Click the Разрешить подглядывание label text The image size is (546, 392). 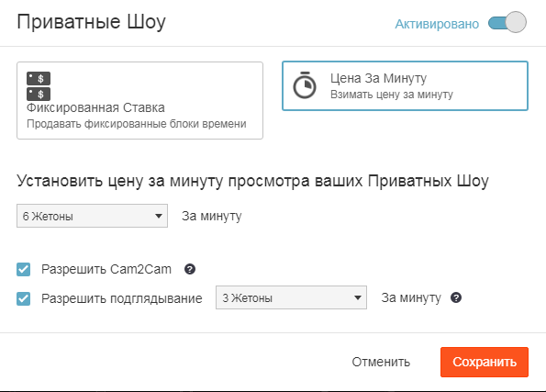coord(121,298)
